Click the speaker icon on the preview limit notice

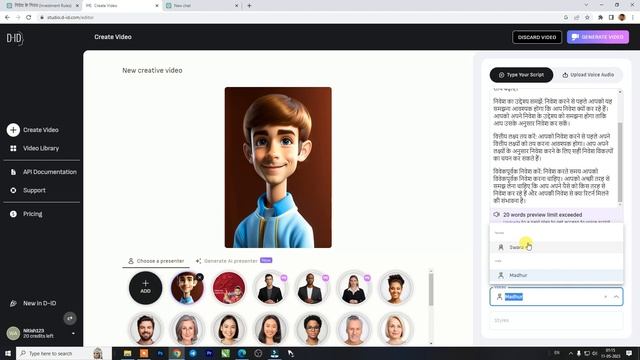[x=496, y=214]
